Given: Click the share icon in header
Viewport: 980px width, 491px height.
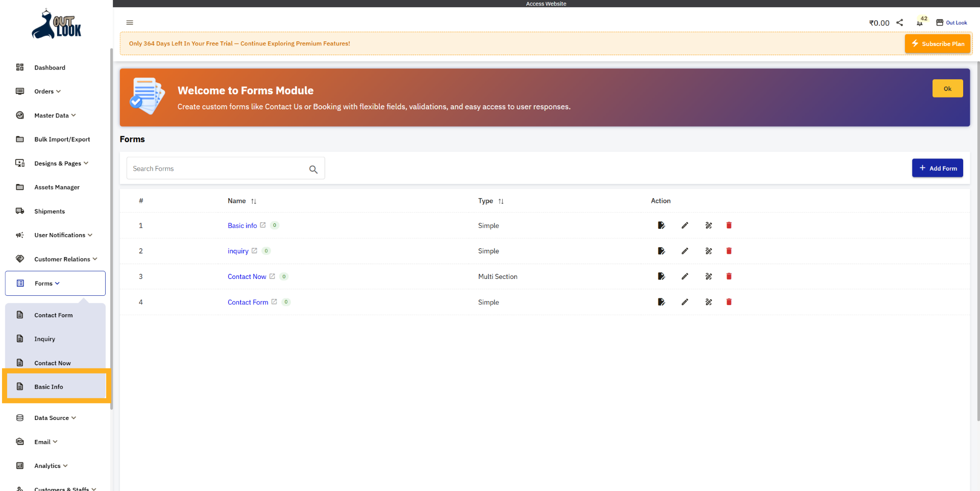Looking at the screenshot, I should coord(900,22).
